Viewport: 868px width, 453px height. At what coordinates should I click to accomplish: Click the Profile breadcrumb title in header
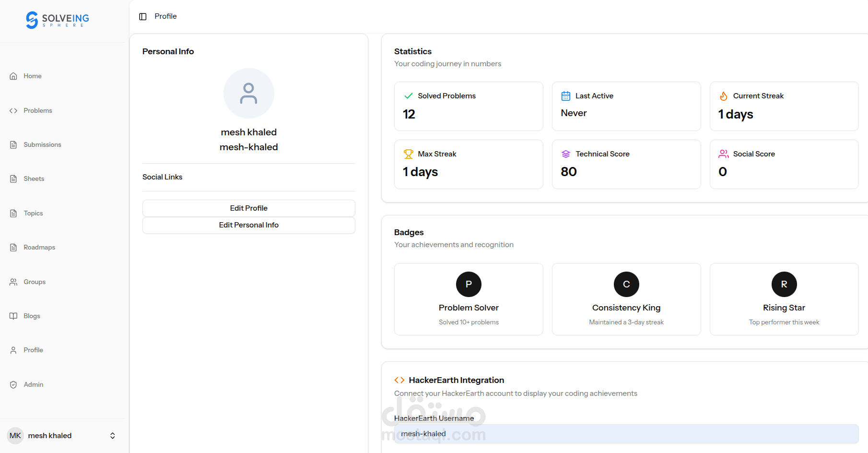[165, 16]
